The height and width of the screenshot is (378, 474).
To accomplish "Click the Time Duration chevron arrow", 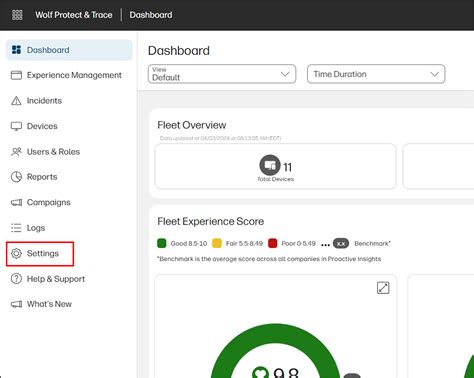I will point(435,74).
